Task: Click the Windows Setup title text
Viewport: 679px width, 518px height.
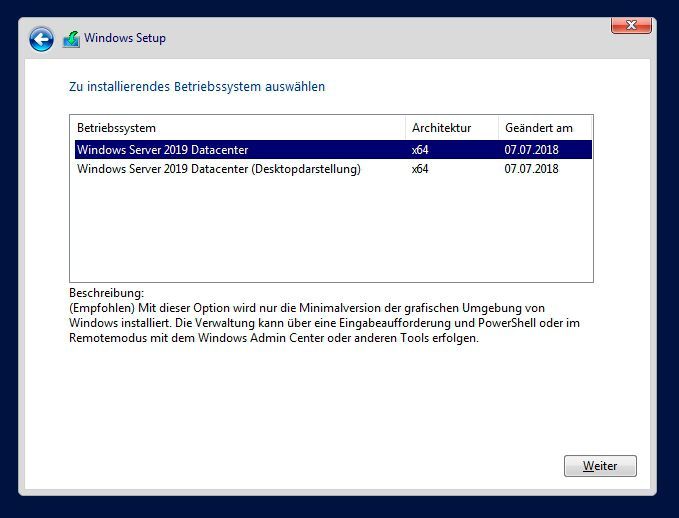Action: 125,38
